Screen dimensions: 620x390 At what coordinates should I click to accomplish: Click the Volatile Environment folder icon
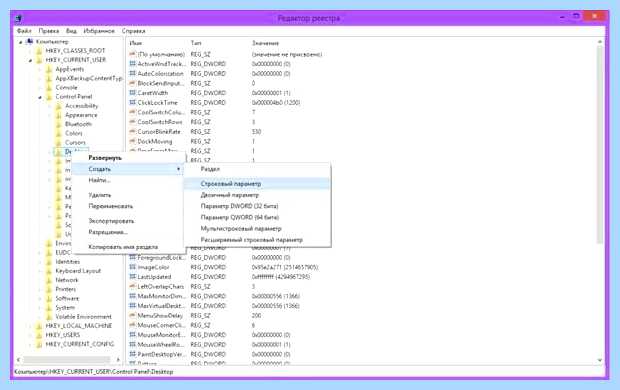coord(49,317)
